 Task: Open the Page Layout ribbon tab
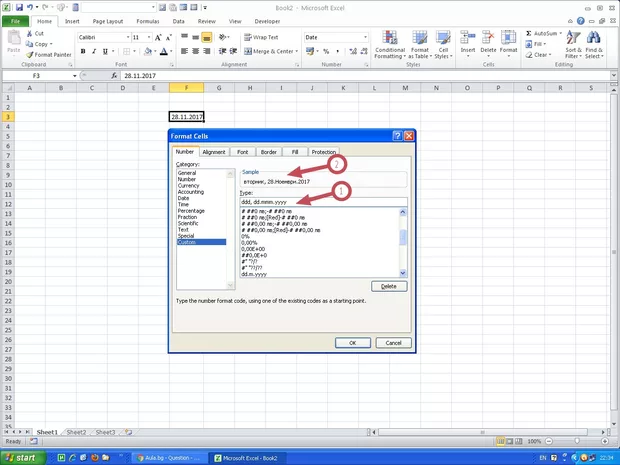tap(108, 20)
